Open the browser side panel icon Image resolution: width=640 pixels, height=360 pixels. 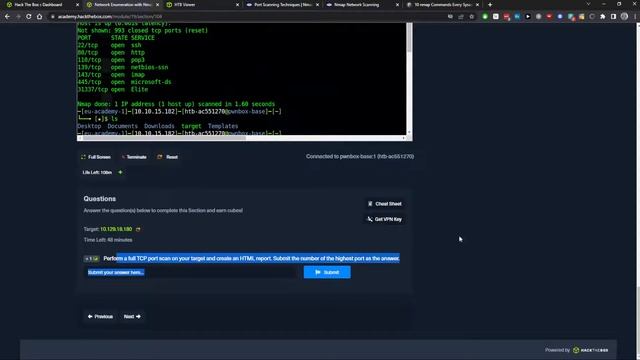[x=613, y=17]
